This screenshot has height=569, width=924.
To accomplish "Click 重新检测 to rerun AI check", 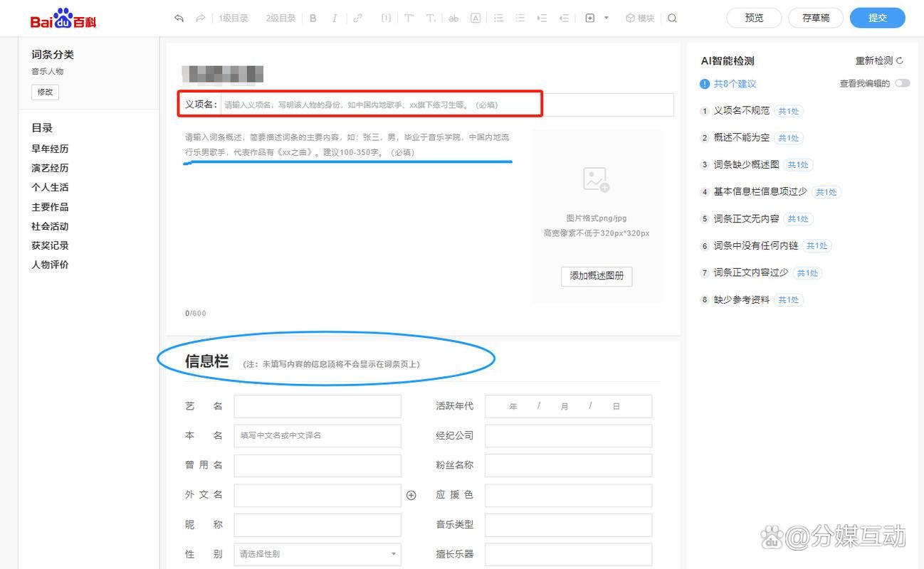I will coord(879,61).
